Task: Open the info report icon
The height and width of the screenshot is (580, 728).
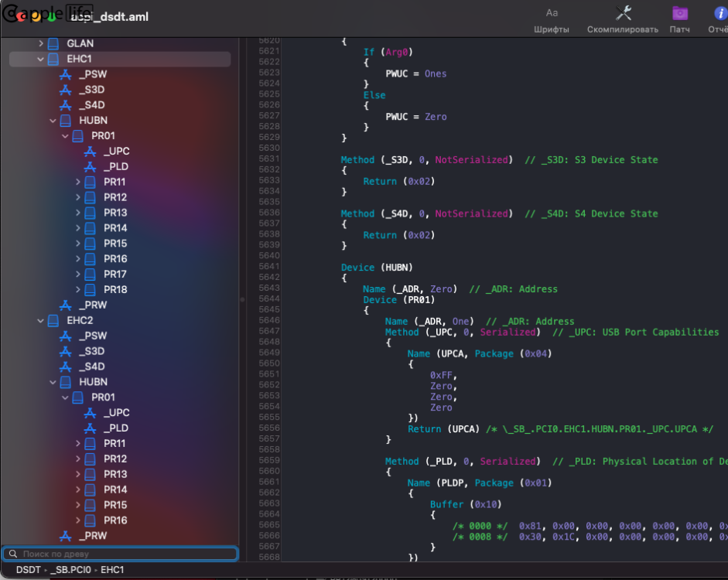Action: tap(720, 13)
